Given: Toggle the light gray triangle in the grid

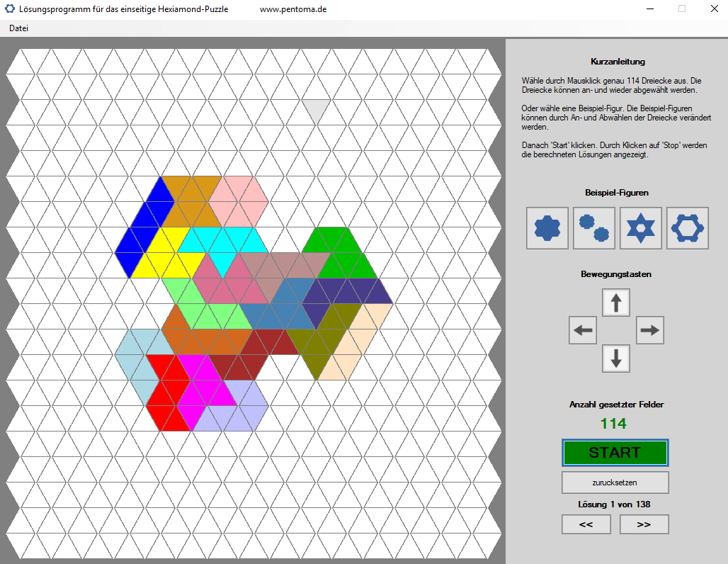Looking at the screenshot, I should point(316,108).
